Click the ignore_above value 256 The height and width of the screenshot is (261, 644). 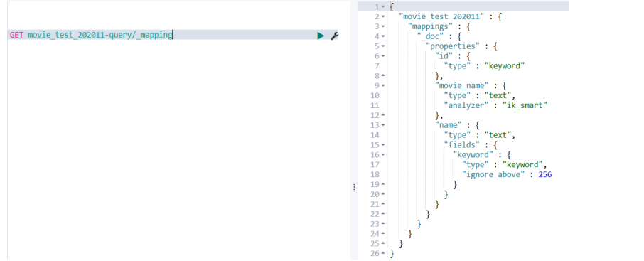[545, 175]
